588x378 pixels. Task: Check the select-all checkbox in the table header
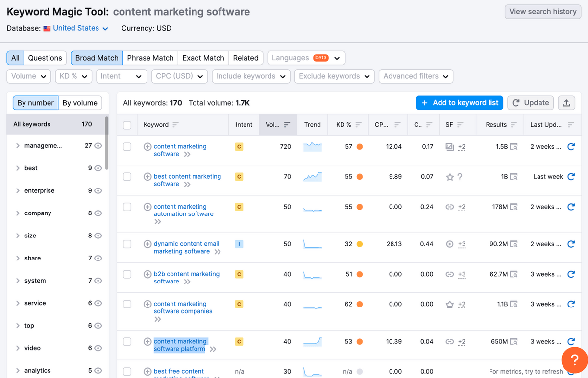pyautogui.click(x=127, y=124)
